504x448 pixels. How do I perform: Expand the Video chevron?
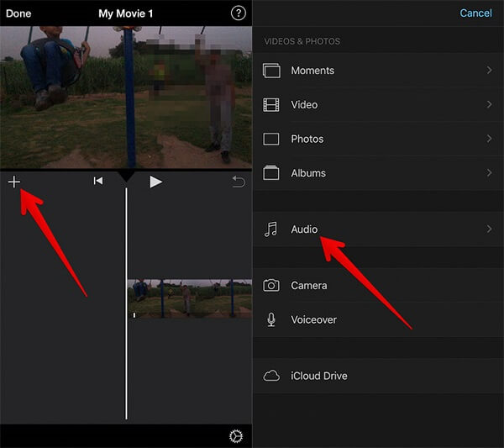[489, 104]
